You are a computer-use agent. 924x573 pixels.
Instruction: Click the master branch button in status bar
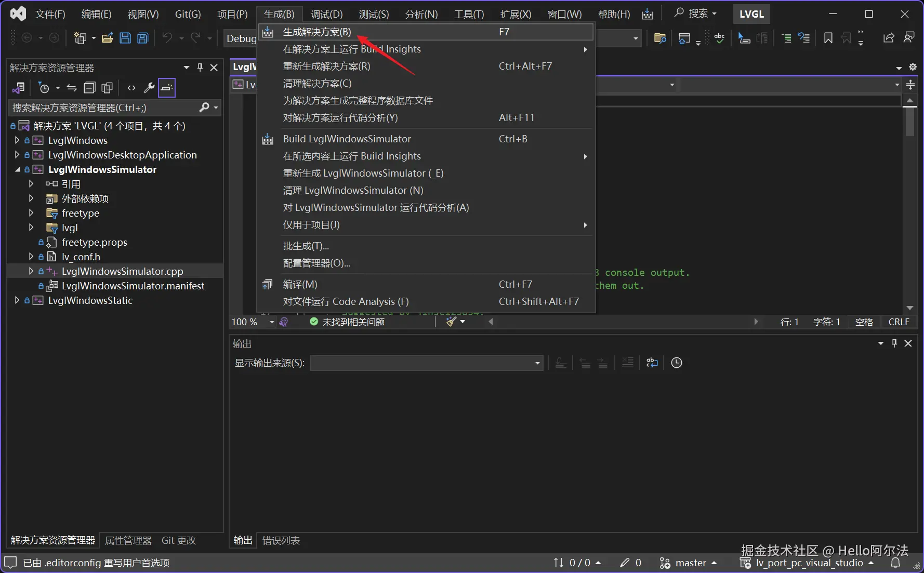click(688, 563)
